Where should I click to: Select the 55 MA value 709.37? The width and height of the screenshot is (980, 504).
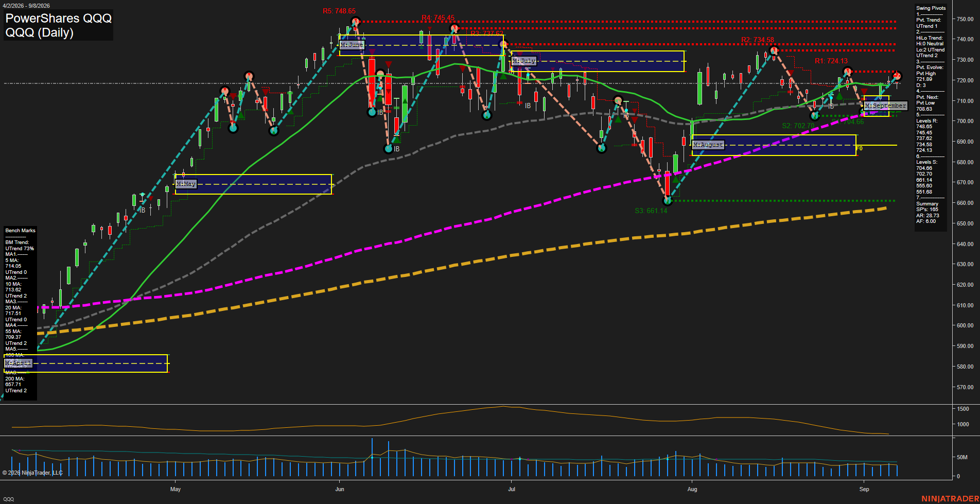[13, 337]
